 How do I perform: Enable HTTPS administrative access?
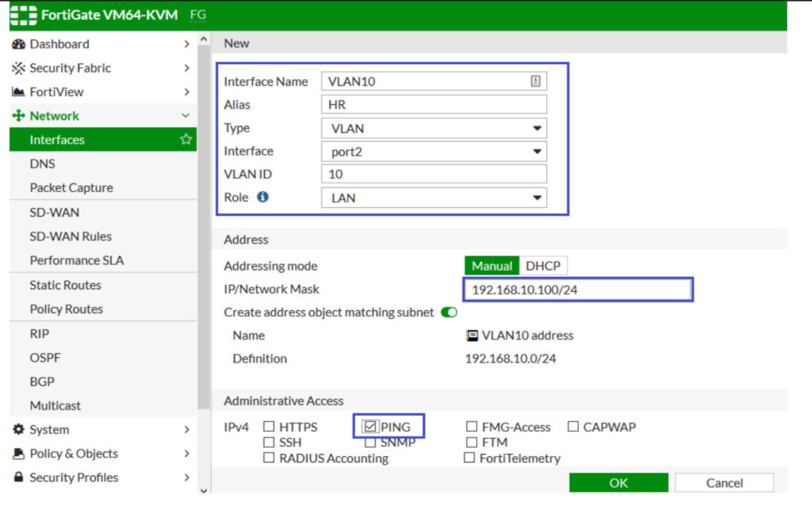click(269, 427)
